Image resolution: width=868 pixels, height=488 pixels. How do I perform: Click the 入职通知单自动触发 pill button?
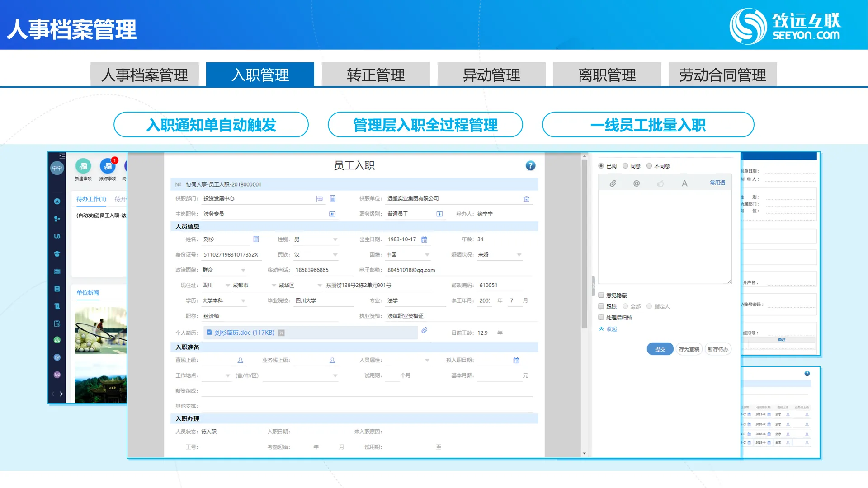click(x=211, y=125)
